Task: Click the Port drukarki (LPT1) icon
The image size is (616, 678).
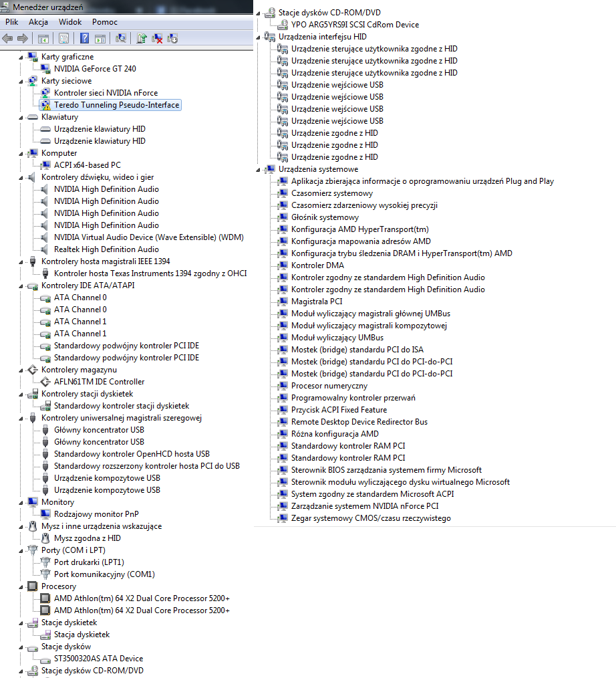Action: [x=45, y=562]
